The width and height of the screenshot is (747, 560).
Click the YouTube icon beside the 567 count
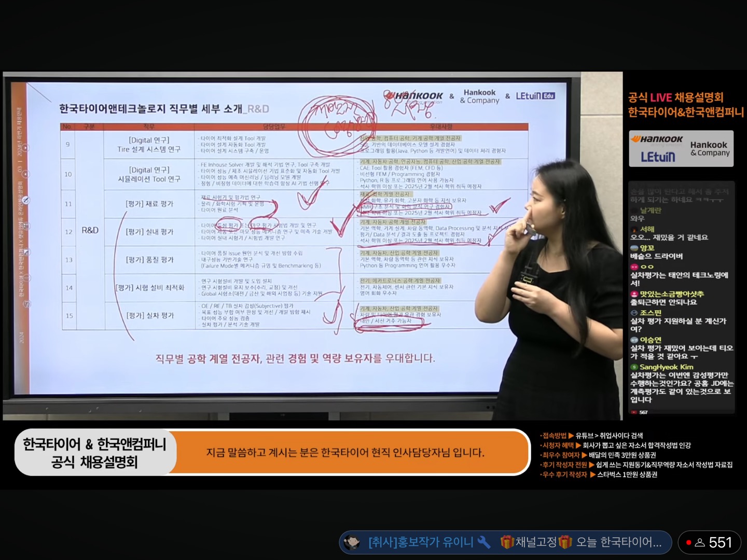[634, 412]
